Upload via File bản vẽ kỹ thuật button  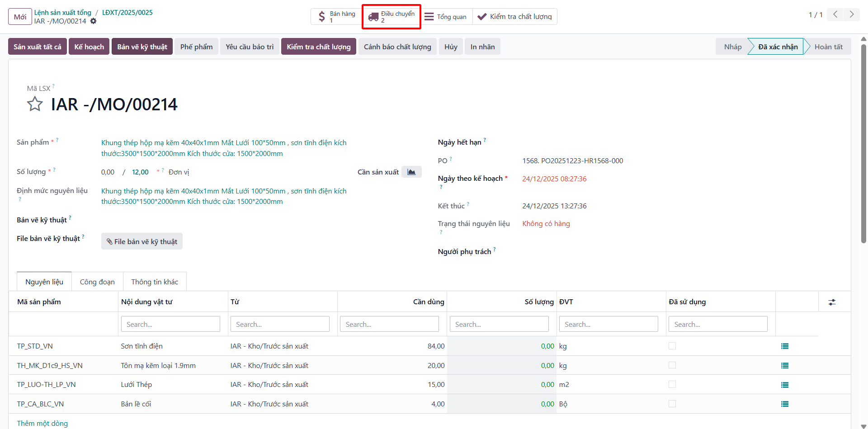click(x=142, y=241)
